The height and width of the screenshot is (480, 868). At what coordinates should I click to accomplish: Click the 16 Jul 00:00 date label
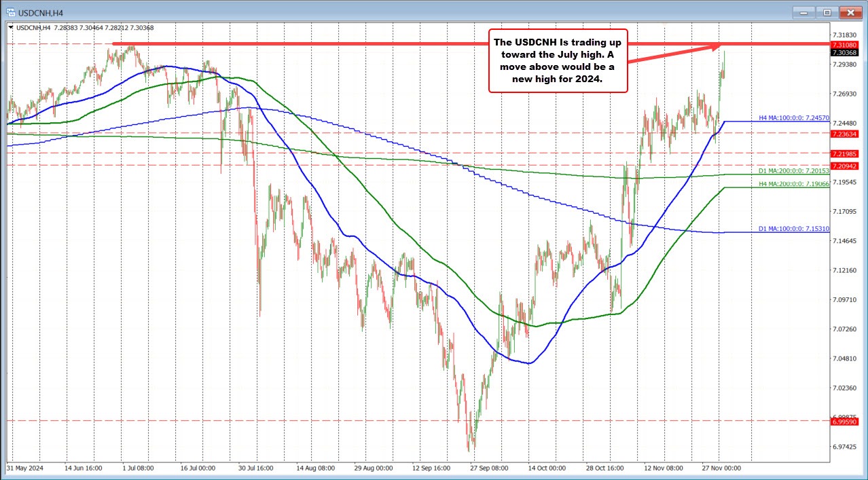click(x=198, y=468)
